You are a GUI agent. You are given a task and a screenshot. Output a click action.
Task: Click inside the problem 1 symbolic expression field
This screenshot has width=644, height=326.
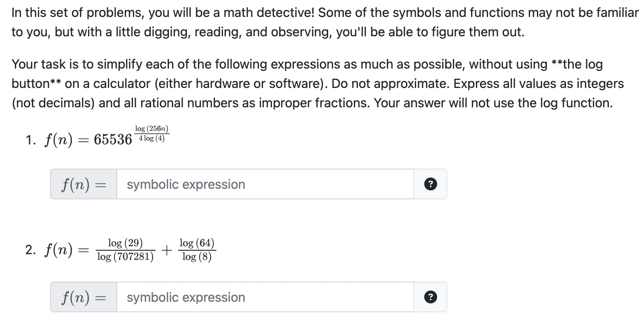pyautogui.click(x=263, y=184)
